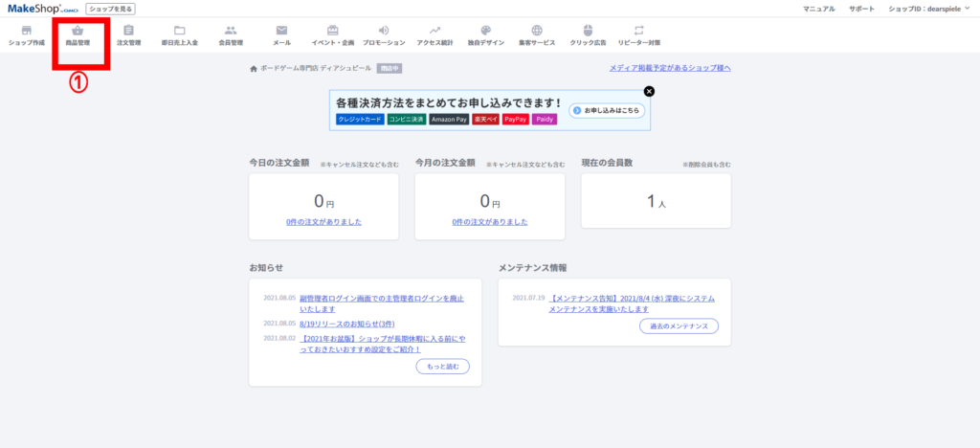This screenshot has height=448, width=980.
Task: Click the 1人 member count value
Action: 657,201
